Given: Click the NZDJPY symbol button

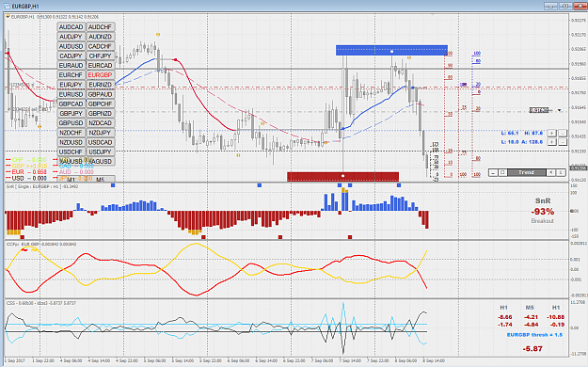Looking at the screenshot, I should click(100, 133).
